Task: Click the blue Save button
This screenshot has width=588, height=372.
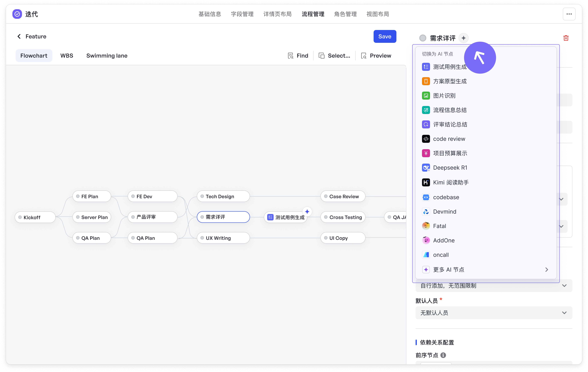Action: pos(385,36)
